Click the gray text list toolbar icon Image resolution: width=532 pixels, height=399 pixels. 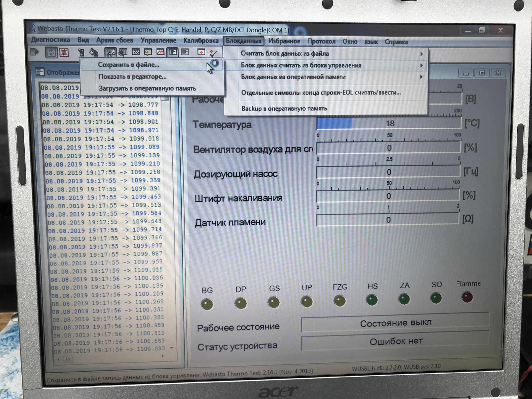coord(185,52)
